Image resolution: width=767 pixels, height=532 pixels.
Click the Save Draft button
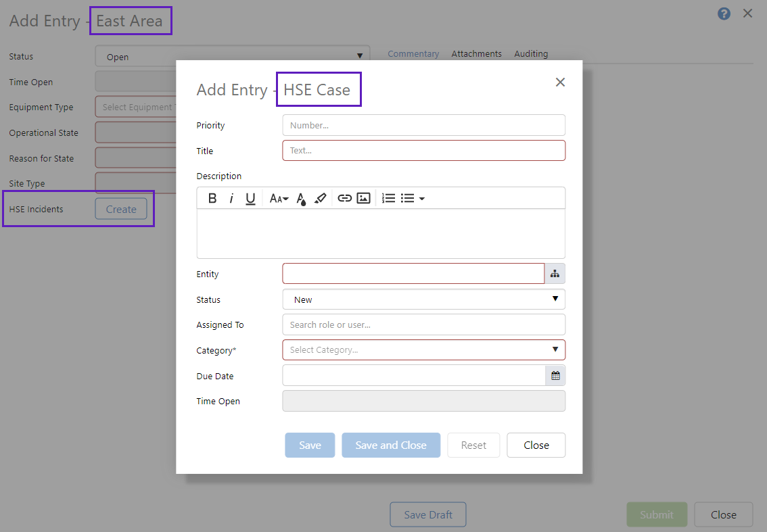coord(428,514)
